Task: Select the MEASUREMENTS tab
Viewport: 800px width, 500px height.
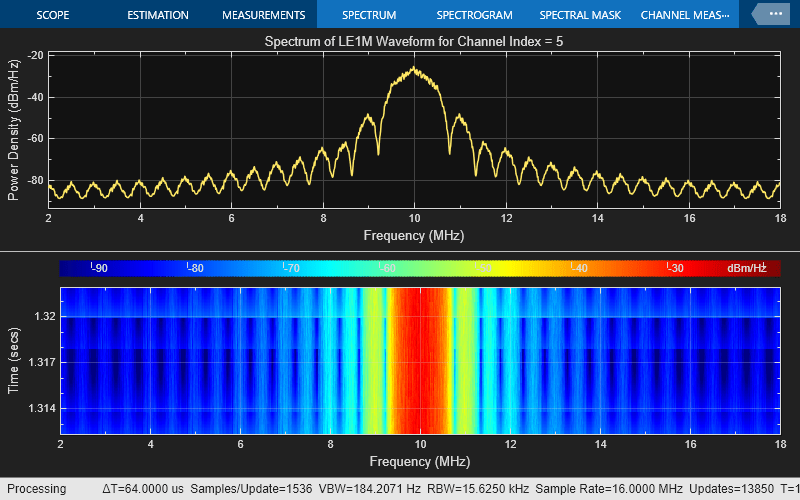Action: tap(264, 15)
